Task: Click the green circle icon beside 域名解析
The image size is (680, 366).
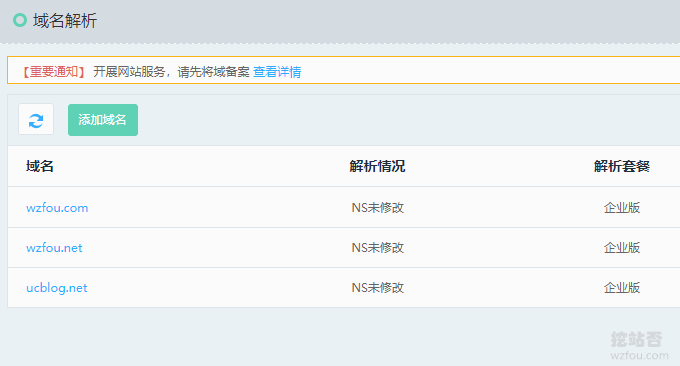Action: pos(20,20)
